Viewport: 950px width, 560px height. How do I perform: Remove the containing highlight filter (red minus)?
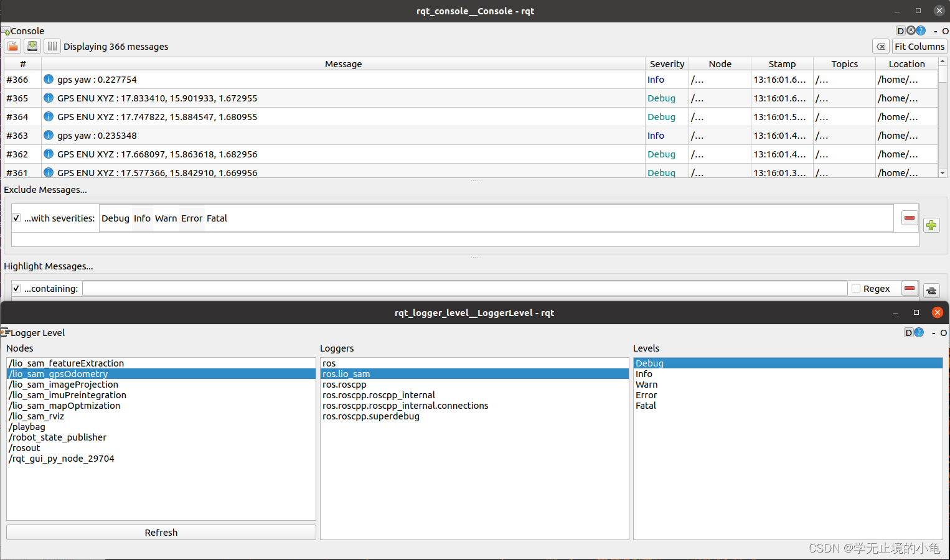click(x=910, y=288)
